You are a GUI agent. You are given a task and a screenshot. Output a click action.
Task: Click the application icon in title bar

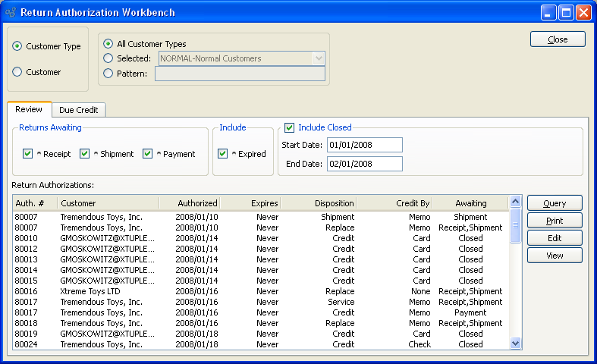tap(11, 12)
